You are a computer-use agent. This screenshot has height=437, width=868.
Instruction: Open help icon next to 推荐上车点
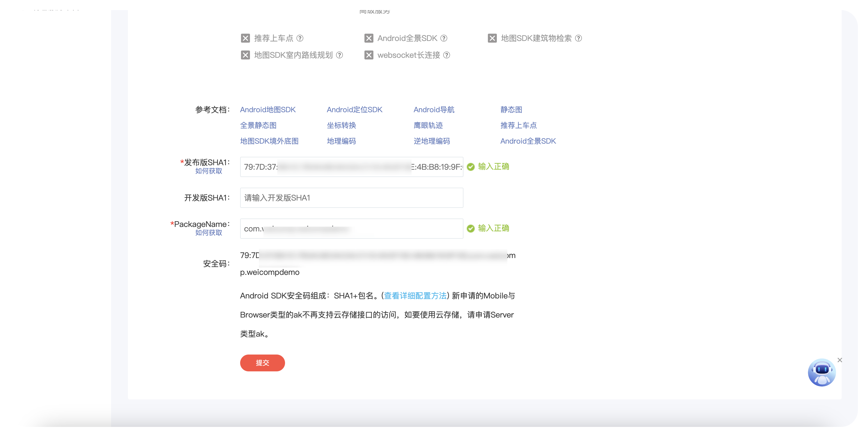300,38
